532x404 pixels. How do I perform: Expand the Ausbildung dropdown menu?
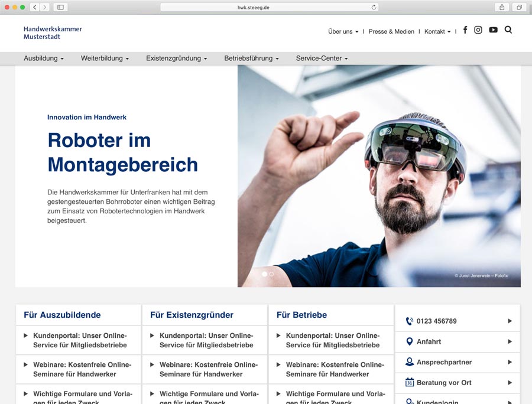(44, 58)
